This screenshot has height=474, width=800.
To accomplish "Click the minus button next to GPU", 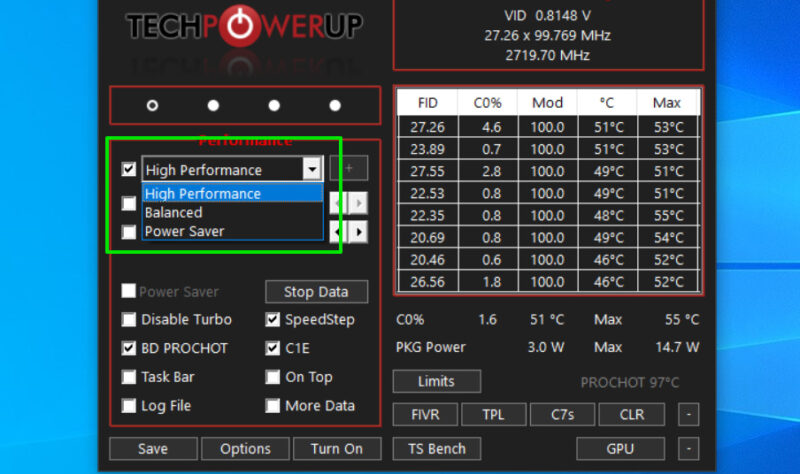I will click(x=689, y=448).
